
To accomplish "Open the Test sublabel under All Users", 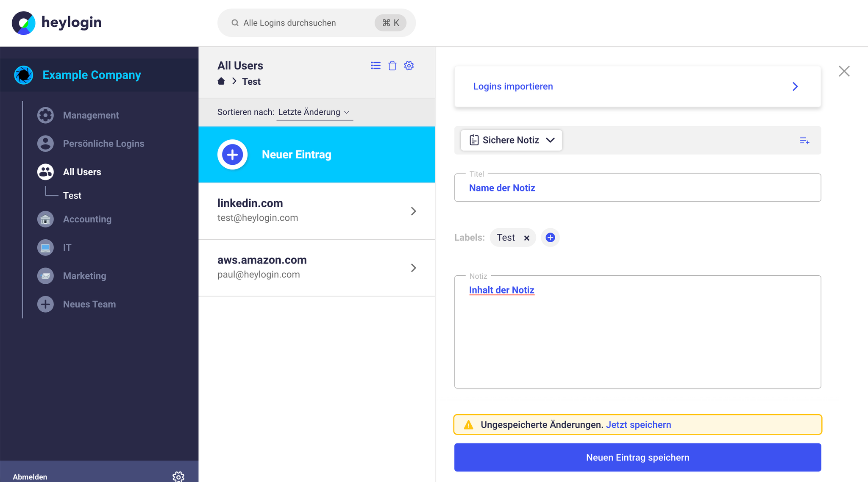I will (72, 196).
